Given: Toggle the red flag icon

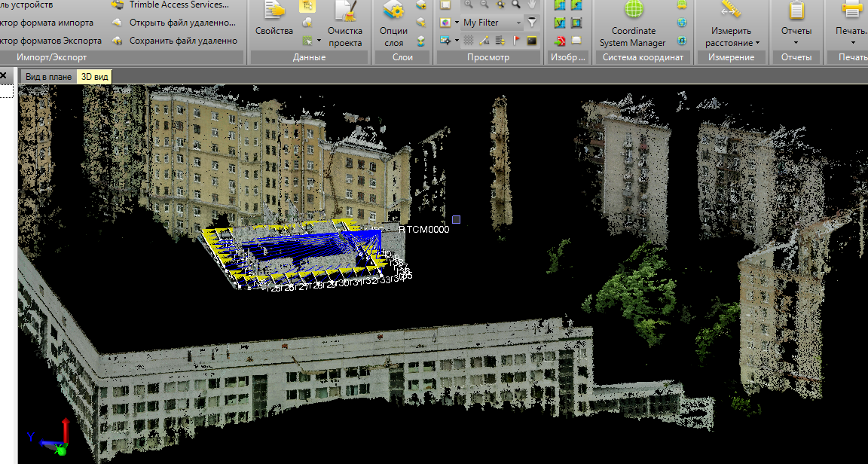Looking at the screenshot, I should click(x=516, y=41).
